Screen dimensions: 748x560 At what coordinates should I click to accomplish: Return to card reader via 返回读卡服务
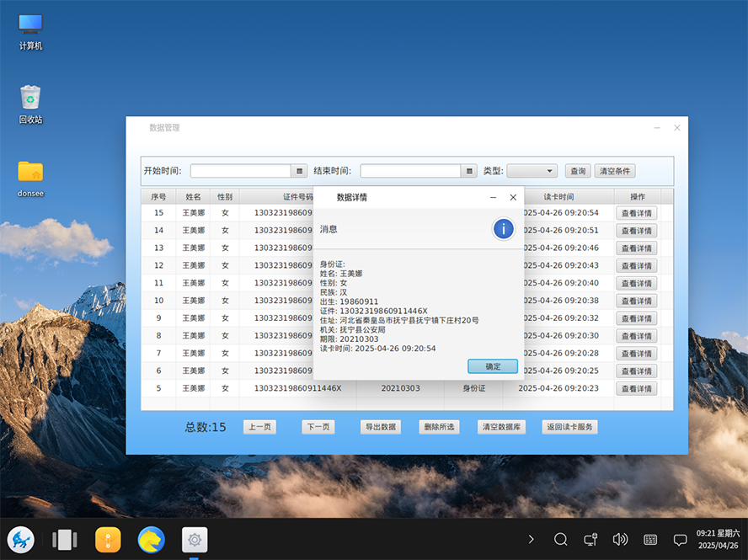pos(569,427)
